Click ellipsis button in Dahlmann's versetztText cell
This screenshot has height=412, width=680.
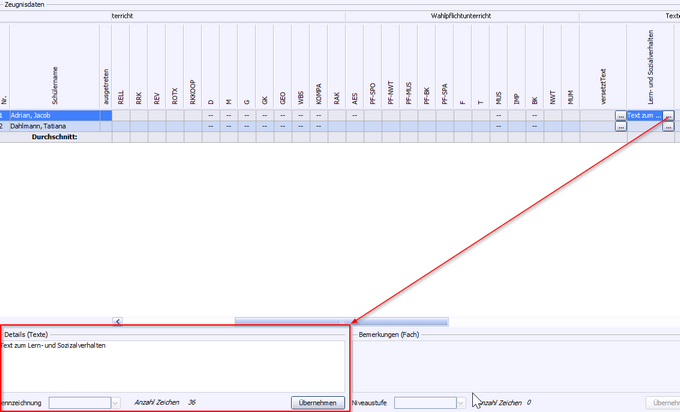(621, 127)
